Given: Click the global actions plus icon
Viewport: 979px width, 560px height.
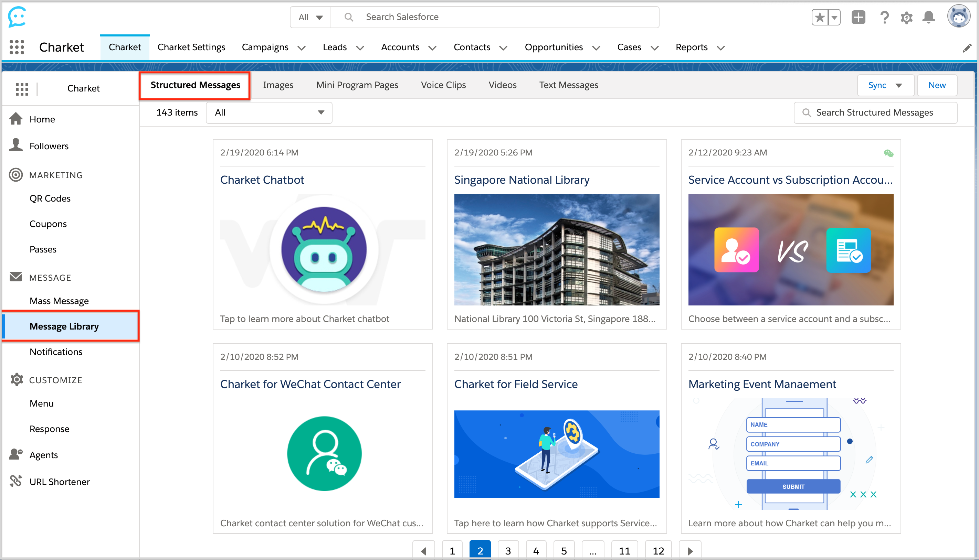Looking at the screenshot, I should click(x=858, y=17).
